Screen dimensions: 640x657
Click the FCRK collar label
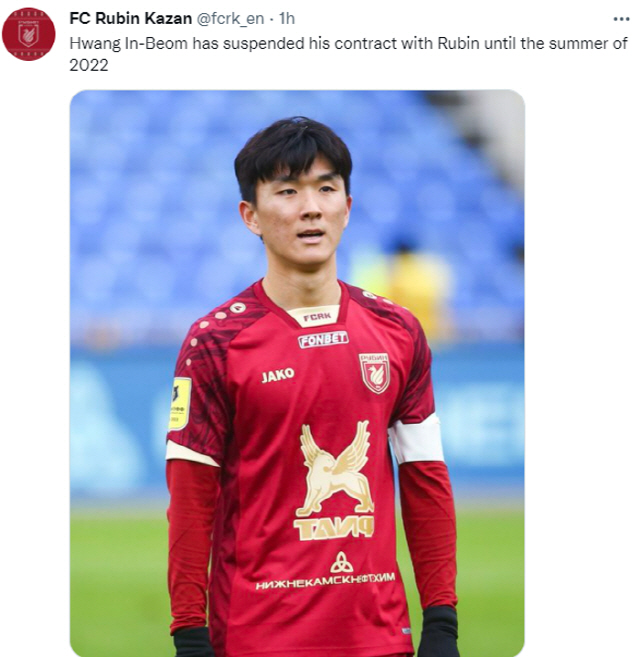(317, 317)
